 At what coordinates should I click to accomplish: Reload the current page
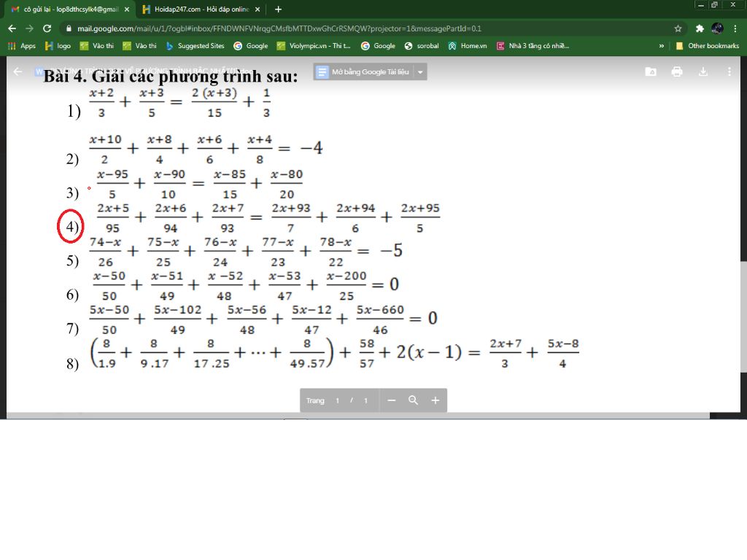click(x=47, y=28)
